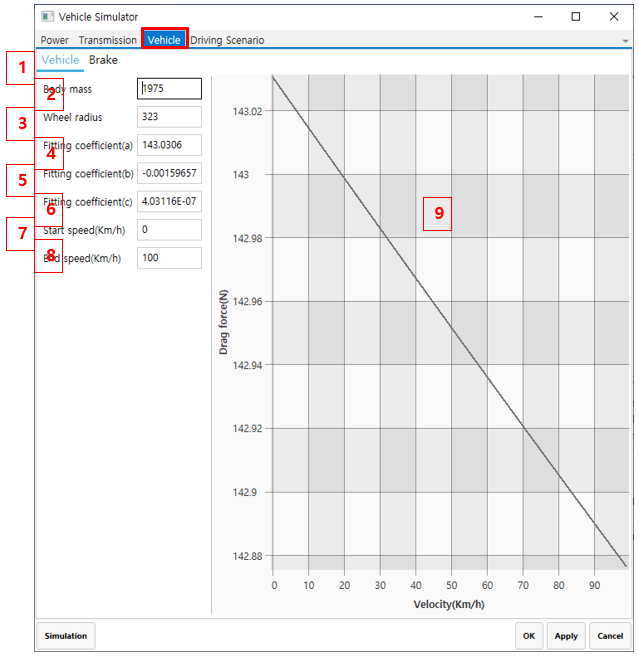Focus the Fitting coefficient(a) field
639x660 pixels.
point(169,145)
